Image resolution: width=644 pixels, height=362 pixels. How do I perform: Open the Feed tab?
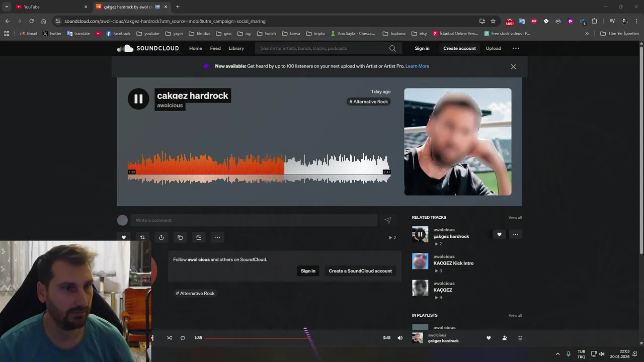[215, 48]
